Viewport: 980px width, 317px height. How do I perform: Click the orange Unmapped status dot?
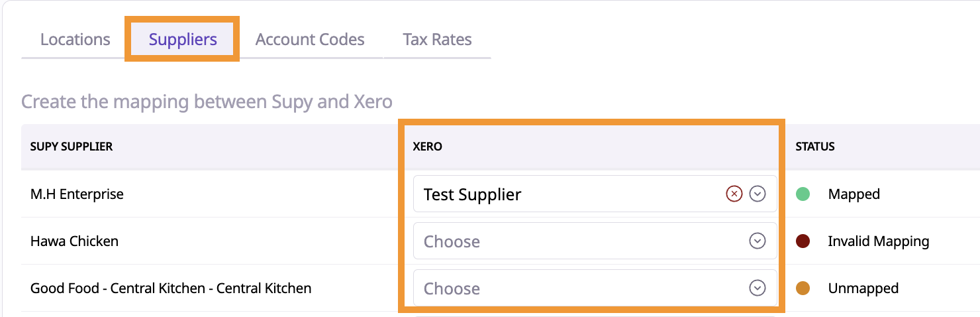pyautogui.click(x=803, y=288)
